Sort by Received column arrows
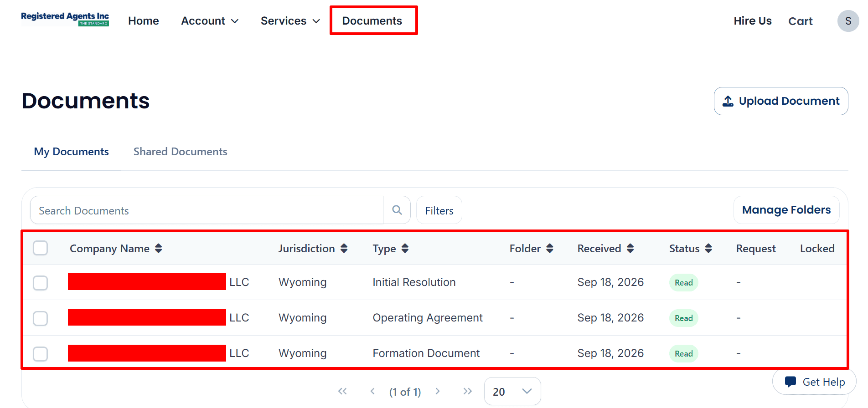Viewport: 868px width, 408px height. pyautogui.click(x=630, y=248)
